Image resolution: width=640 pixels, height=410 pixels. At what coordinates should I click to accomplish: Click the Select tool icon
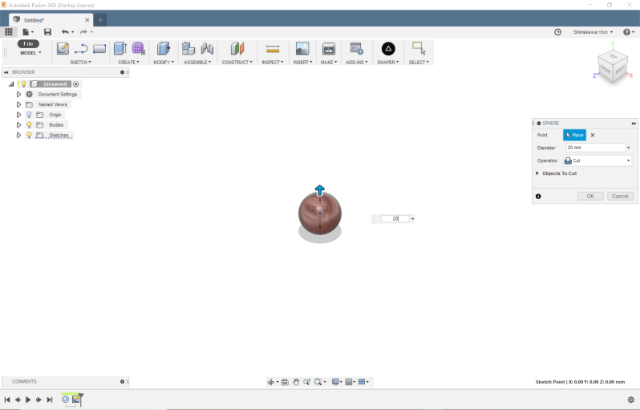[x=418, y=49]
